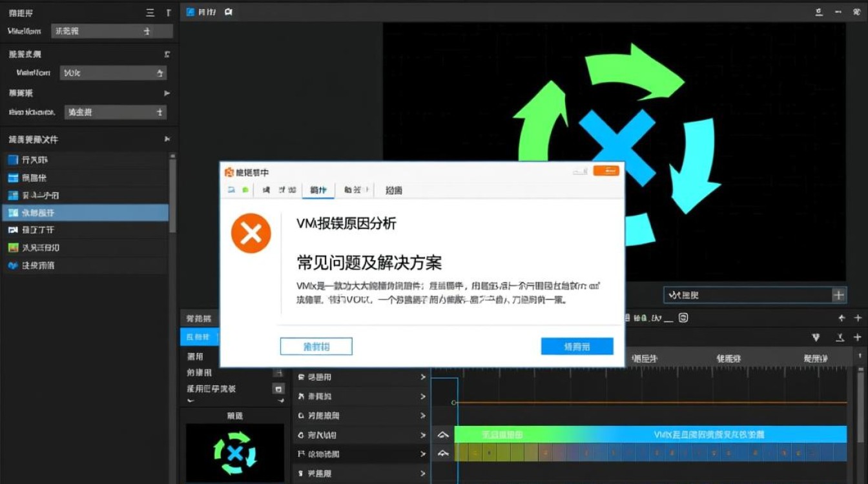Toggle the up-caret on the gradient keyframe track

[443, 454]
